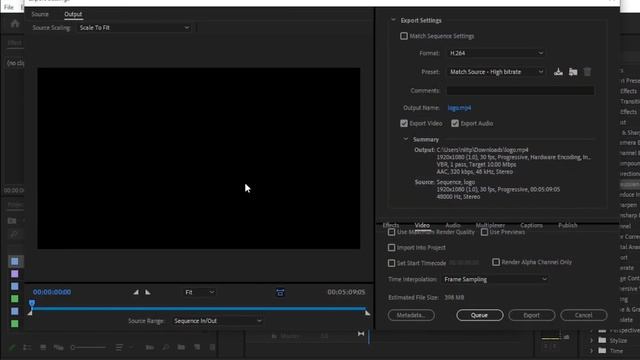Switch to the Audio tab
Screen dimensions: 640x360
click(453, 225)
